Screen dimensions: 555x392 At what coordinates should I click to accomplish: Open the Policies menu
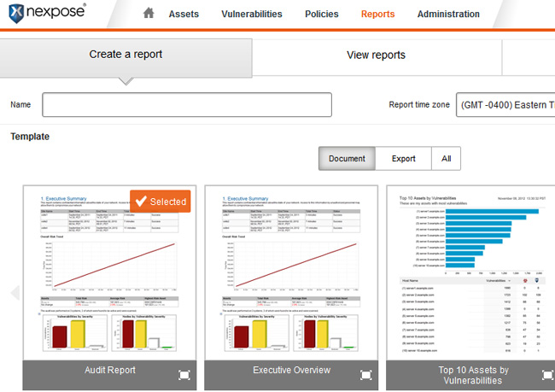pyautogui.click(x=322, y=15)
